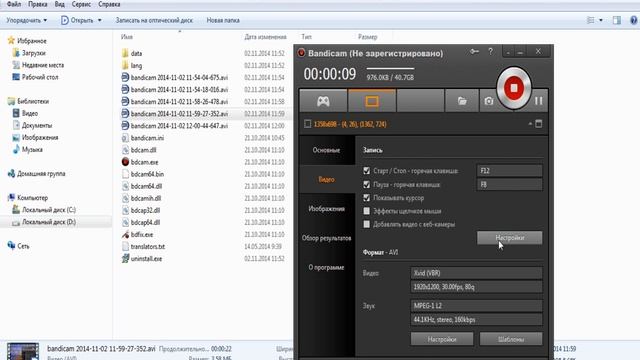640x360 pixels.
Task: Click the Bandicam key registration icon
Action: (474, 52)
